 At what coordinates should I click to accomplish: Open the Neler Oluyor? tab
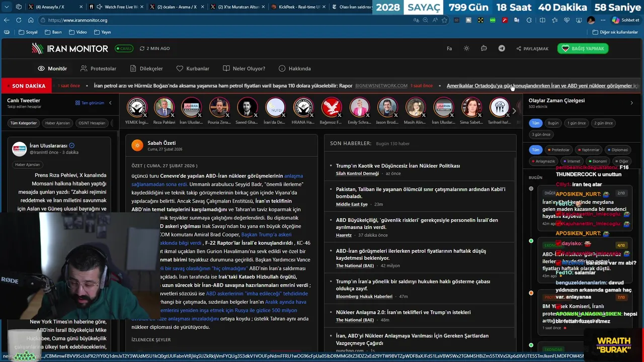click(244, 68)
